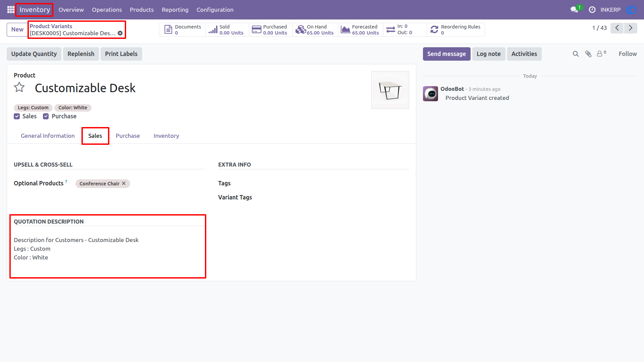Switch to the Inventory tab
The image size is (644, 362).
point(166,136)
